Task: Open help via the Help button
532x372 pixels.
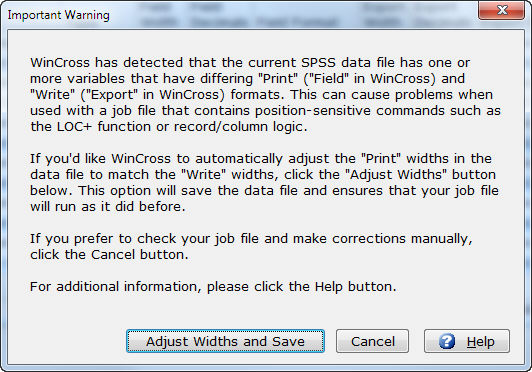Action: (x=467, y=341)
